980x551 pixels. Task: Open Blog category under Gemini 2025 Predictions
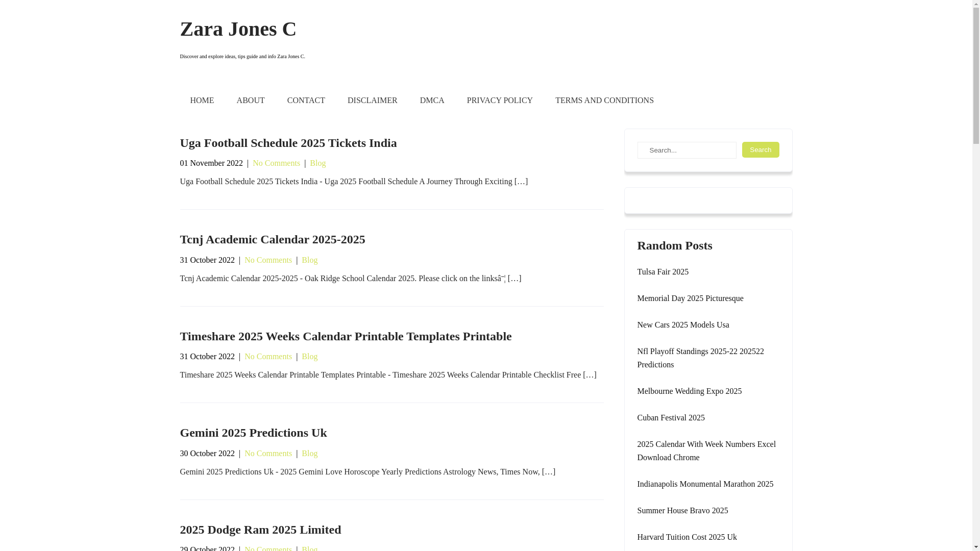pyautogui.click(x=309, y=454)
